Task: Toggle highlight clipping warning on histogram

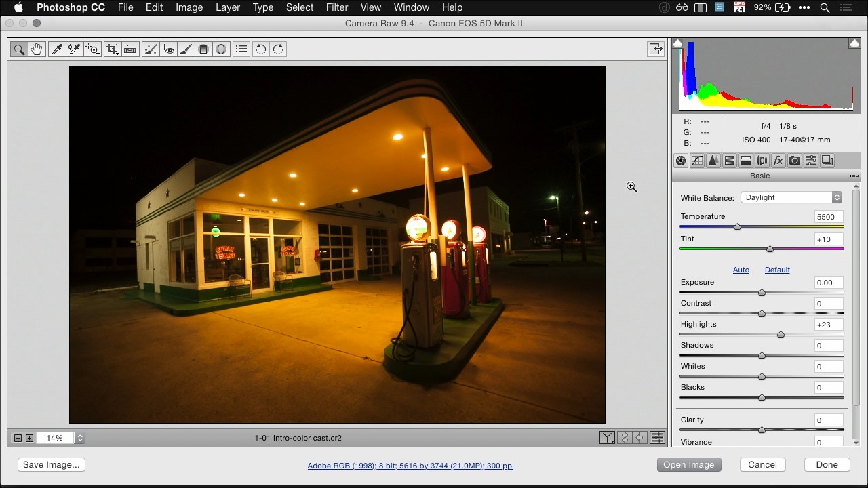Action: click(x=854, y=43)
